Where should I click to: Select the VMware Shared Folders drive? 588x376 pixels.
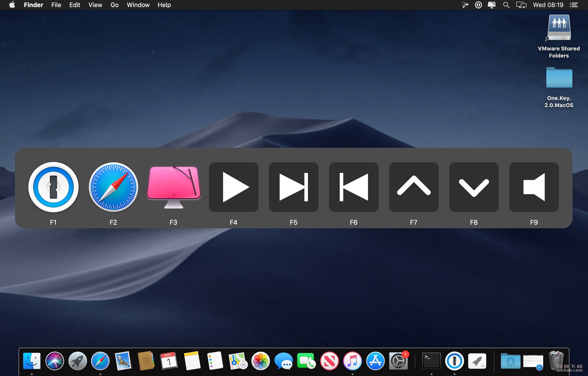(559, 28)
